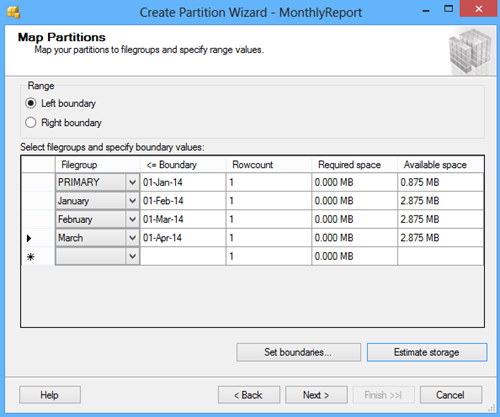Click the wizard app icon in title bar
The height and width of the screenshot is (417, 500).
click(x=13, y=12)
